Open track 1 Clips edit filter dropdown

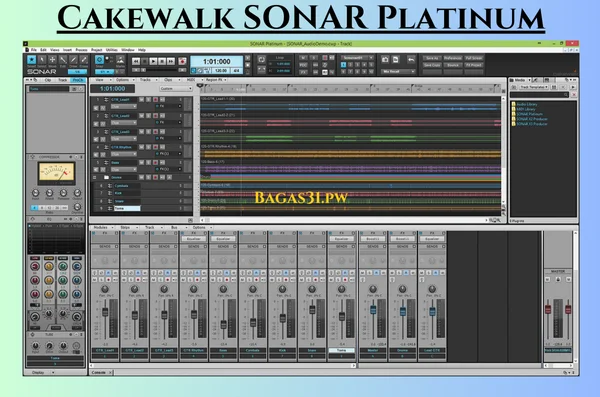pyautogui.click(x=123, y=106)
